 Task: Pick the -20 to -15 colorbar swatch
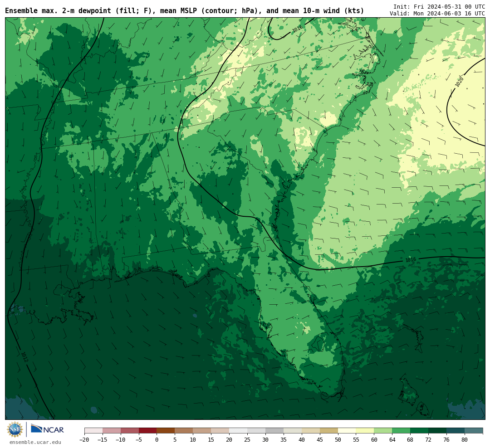(93, 431)
